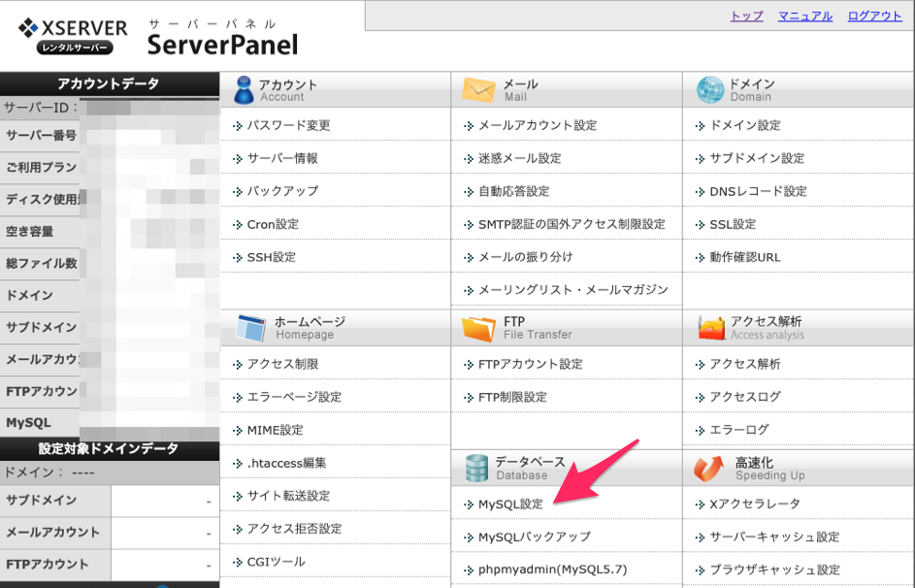The width and height of the screenshot is (915, 588).
Task: Open MIME設定
Action: [275, 431]
